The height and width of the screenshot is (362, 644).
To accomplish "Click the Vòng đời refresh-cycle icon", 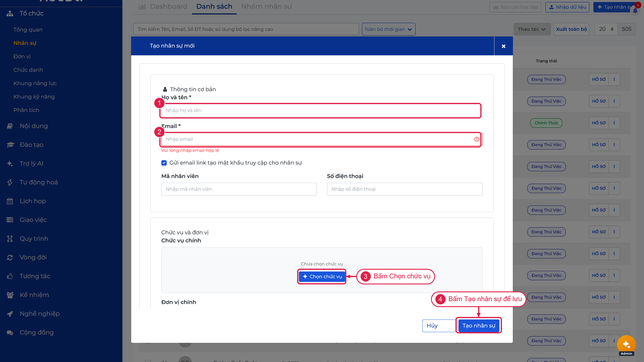I will click(x=10, y=257).
